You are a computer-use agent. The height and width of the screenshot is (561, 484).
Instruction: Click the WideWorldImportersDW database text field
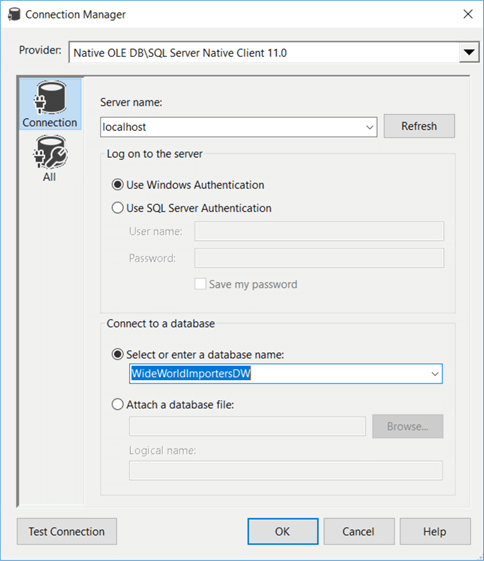(x=279, y=374)
